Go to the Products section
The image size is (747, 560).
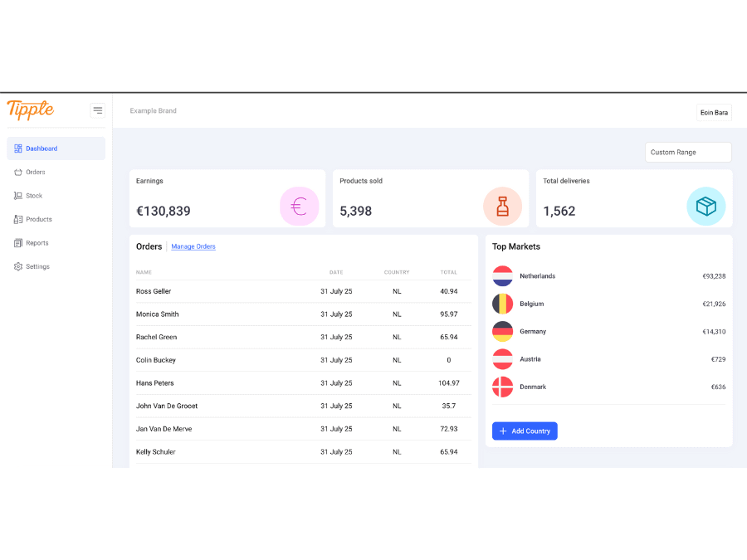click(56, 220)
